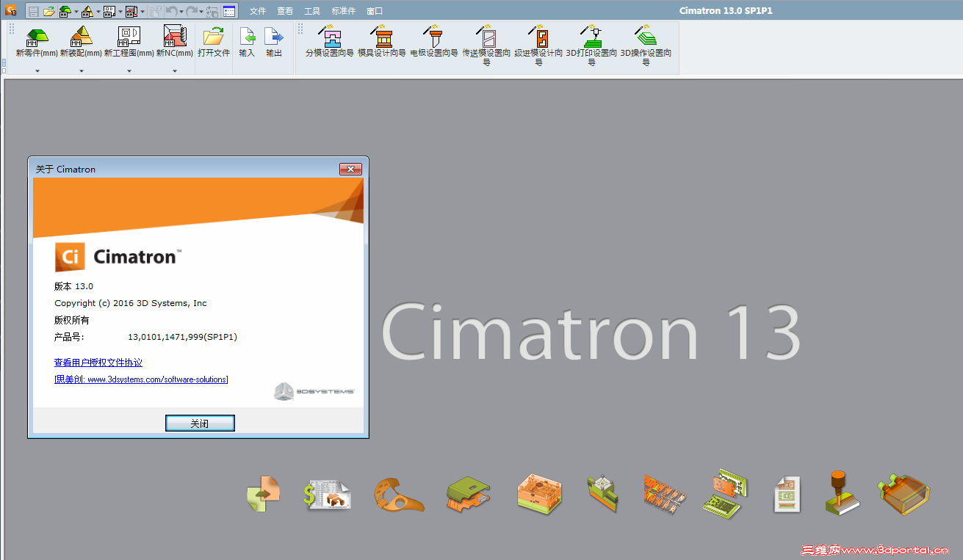Image resolution: width=963 pixels, height=560 pixels.
Task: Expand the dropdown arrow under 新零件(mm)
Action: point(37,71)
